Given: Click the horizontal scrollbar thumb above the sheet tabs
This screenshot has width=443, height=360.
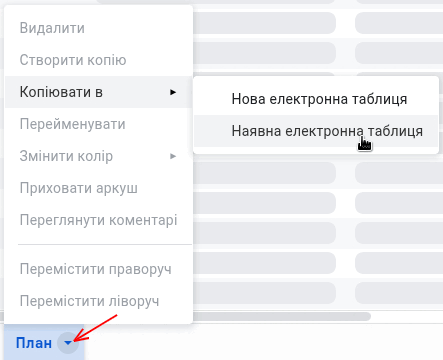Looking at the screenshot, I should 282,316.
